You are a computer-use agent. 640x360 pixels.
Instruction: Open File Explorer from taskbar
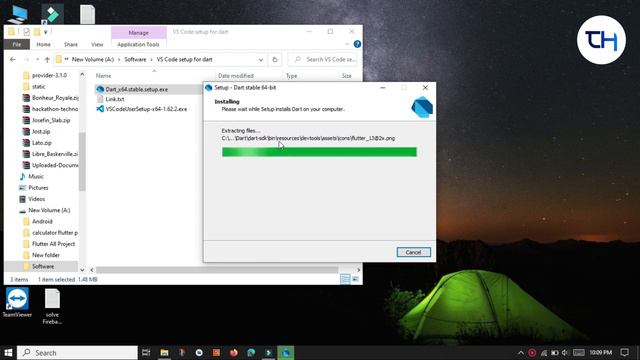click(164, 353)
